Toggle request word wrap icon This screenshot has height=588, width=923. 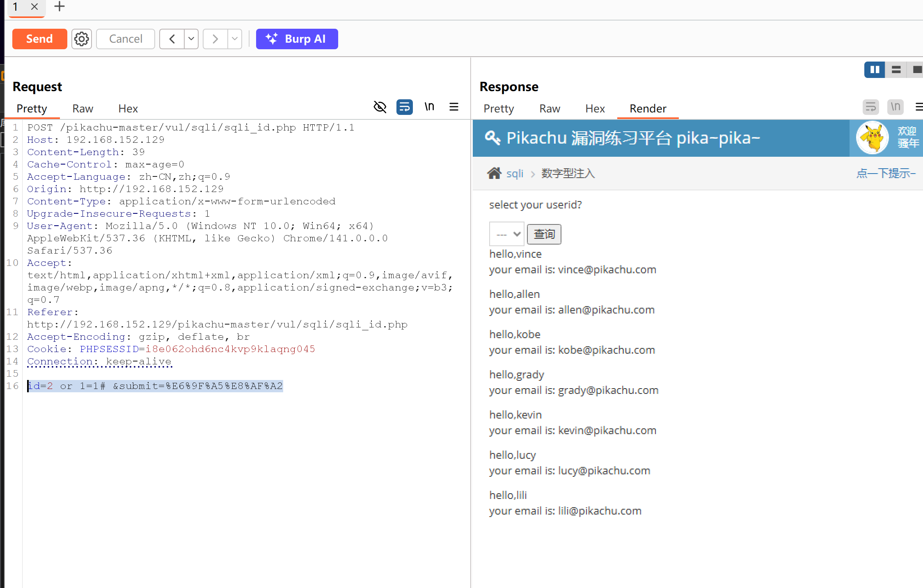(404, 107)
